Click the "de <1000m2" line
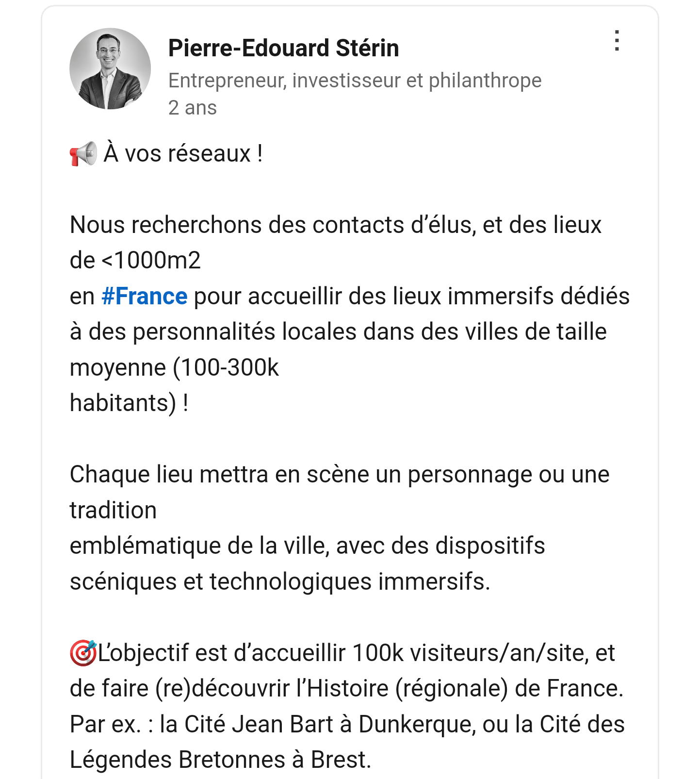 (x=135, y=261)
